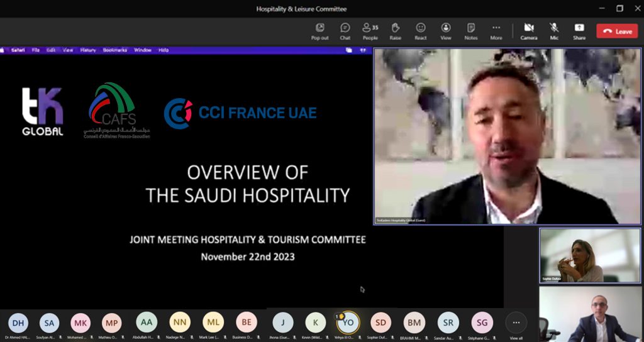Leave the meeting
The width and height of the screenshot is (644, 342).
tap(617, 31)
